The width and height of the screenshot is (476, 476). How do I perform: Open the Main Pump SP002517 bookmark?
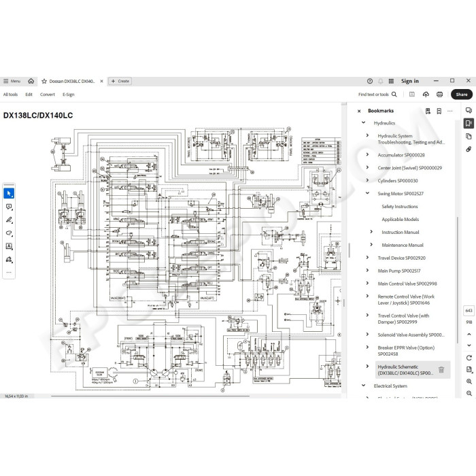[399, 271]
